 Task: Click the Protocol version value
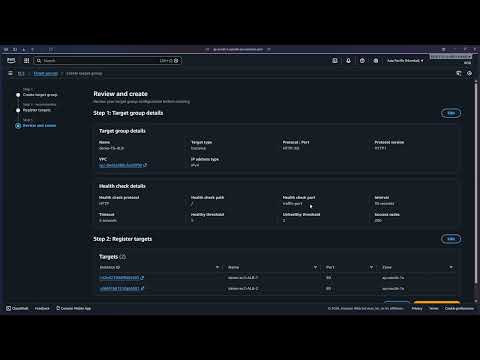(x=380, y=148)
